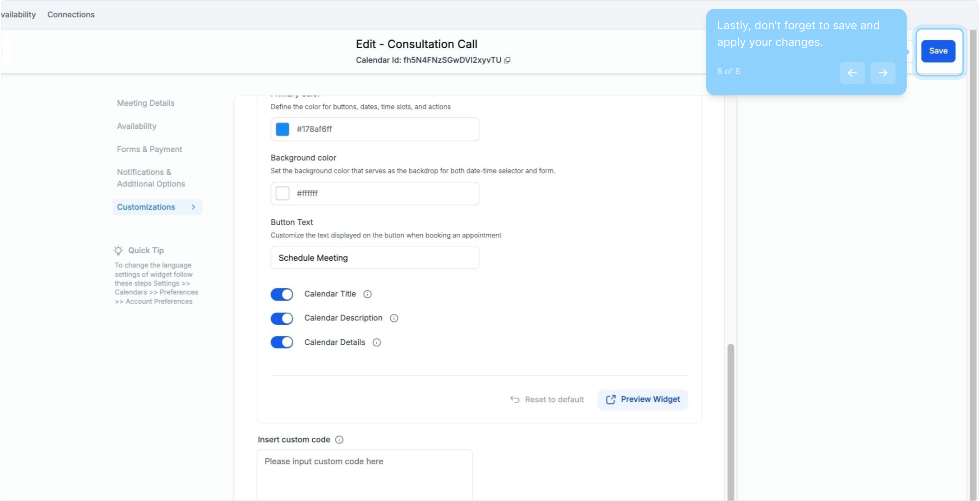Click the Button Text input field
The width and height of the screenshot is (980, 501).
tap(374, 257)
